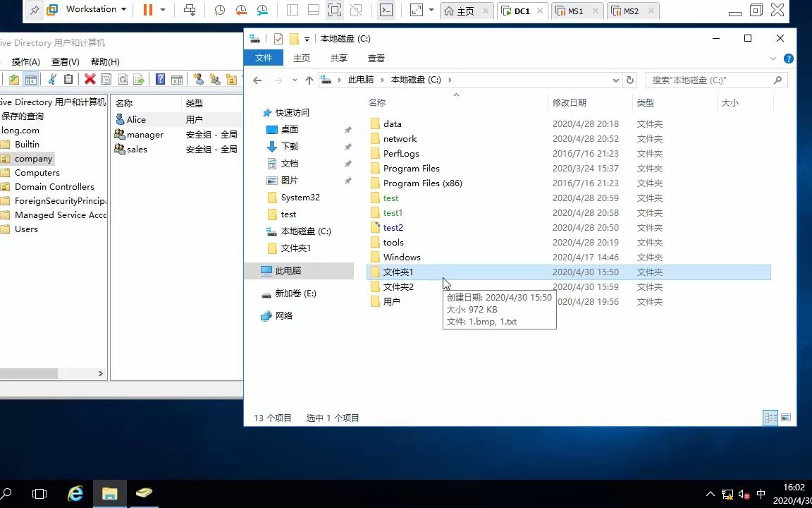Switch to large icons view in status bar
The image size is (812, 508).
pyautogui.click(x=786, y=418)
